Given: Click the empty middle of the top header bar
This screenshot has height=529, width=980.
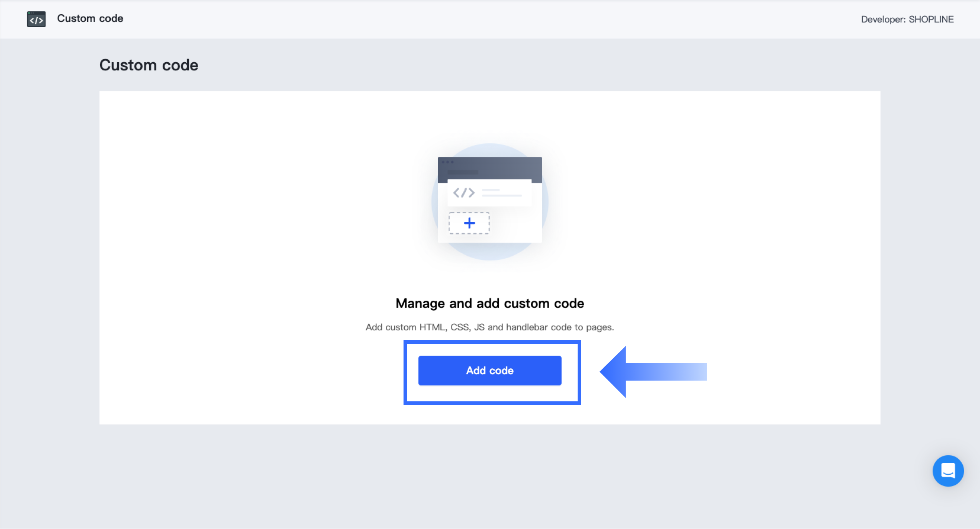Looking at the screenshot, I should tap(490, 19).
